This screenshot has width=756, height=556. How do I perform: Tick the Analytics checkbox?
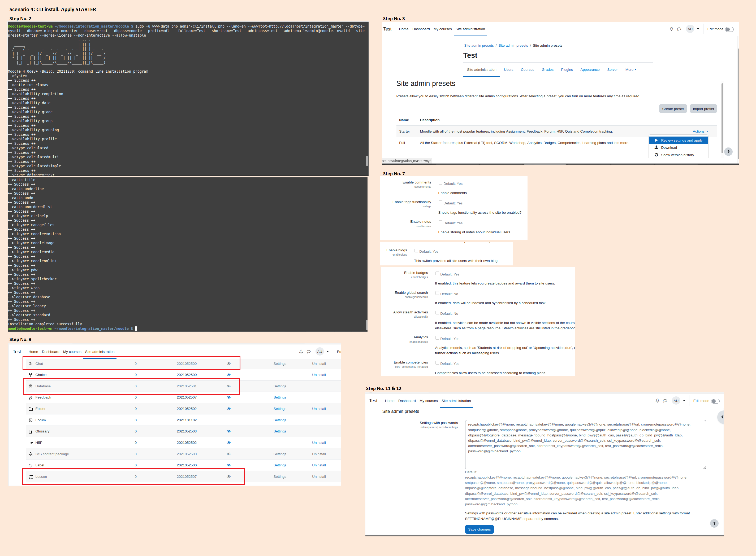point(437,338)
